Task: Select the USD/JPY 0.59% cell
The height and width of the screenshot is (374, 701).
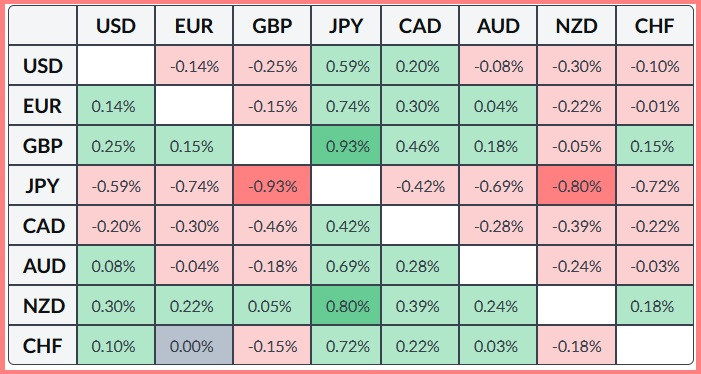Action: 346,66
